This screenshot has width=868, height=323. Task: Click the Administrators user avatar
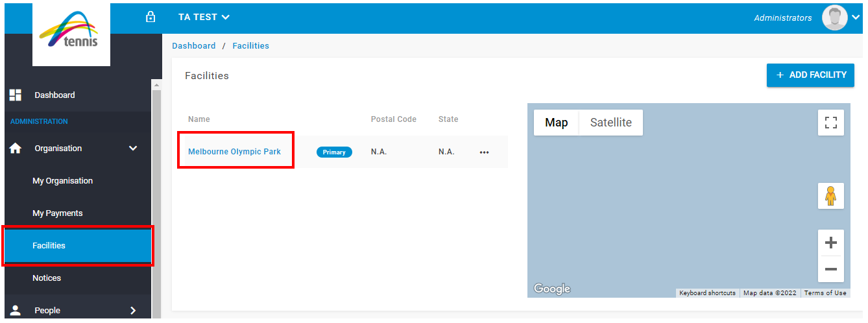(834, 18)
